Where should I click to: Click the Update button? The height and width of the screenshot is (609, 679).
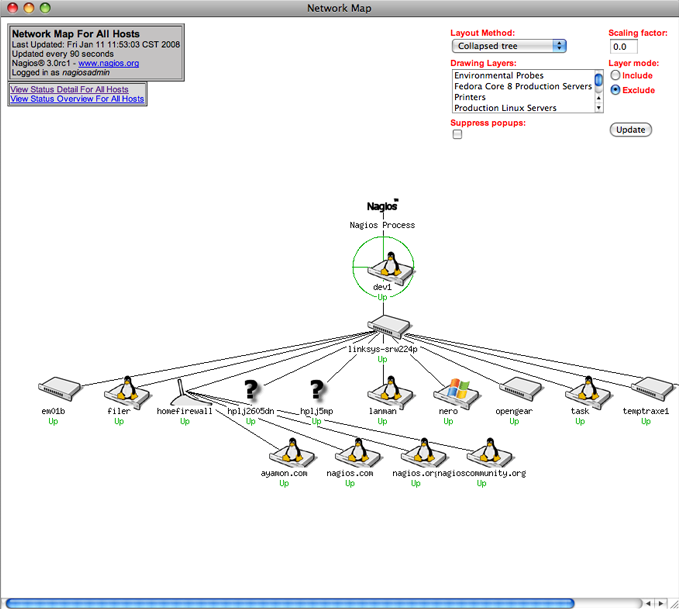click(630, 130)
